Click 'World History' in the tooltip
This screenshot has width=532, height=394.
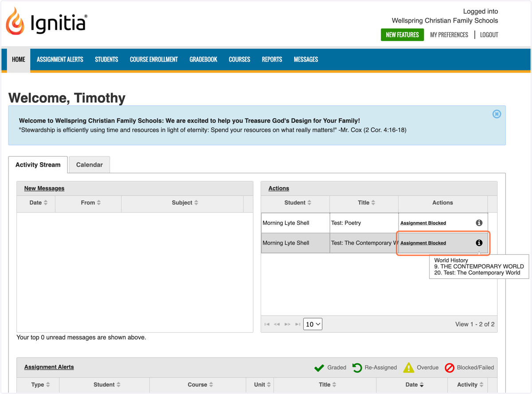[x=451, y=261]
